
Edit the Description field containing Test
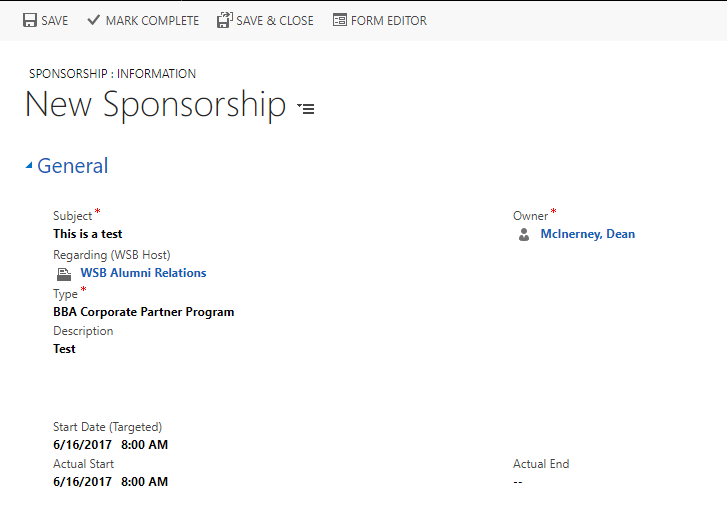(64, 349)
